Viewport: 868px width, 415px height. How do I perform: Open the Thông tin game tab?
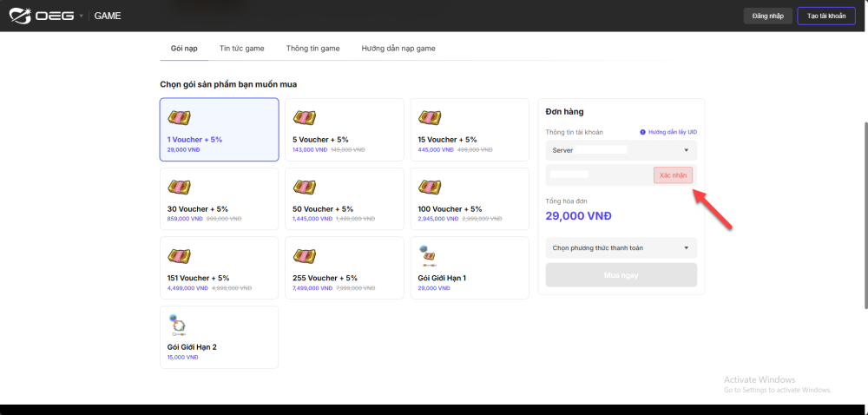pos(312,49)
